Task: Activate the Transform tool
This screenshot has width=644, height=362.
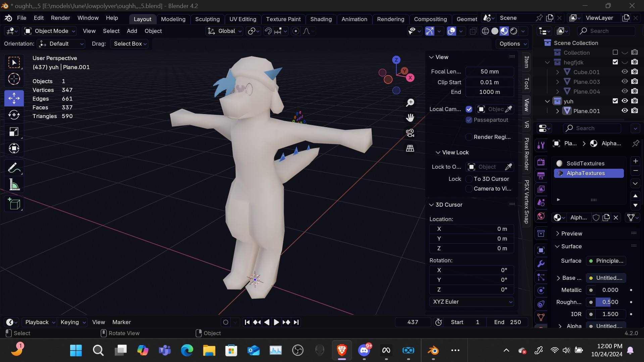Action: click(x=14, y=148)
